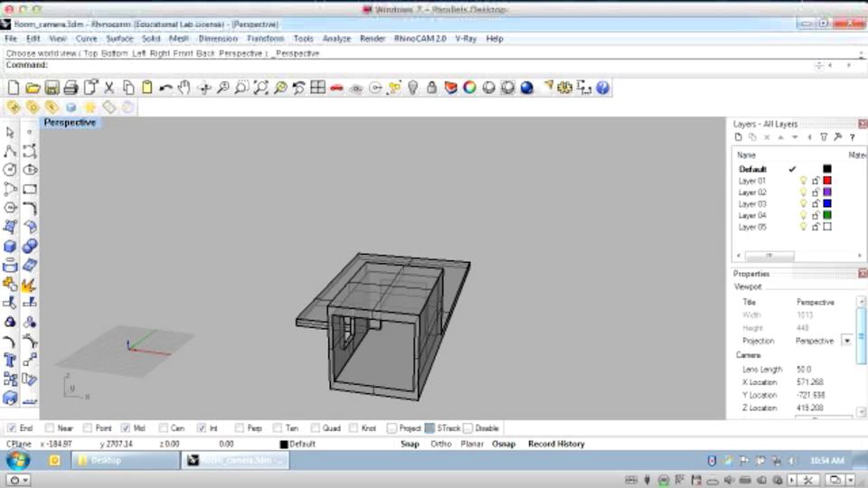The image size is (868, 488).
Task: Enable the Quad osnap checkbox
Action: point(315,428)
